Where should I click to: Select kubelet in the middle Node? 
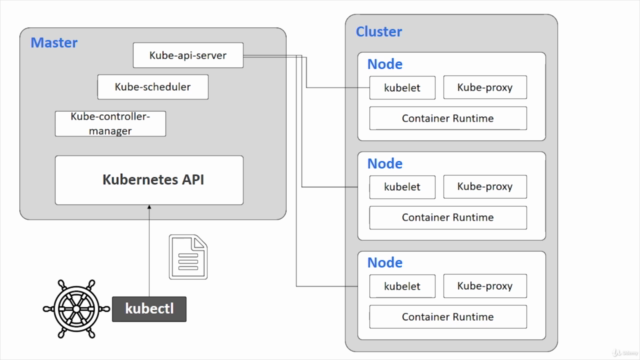click(402, 187)
